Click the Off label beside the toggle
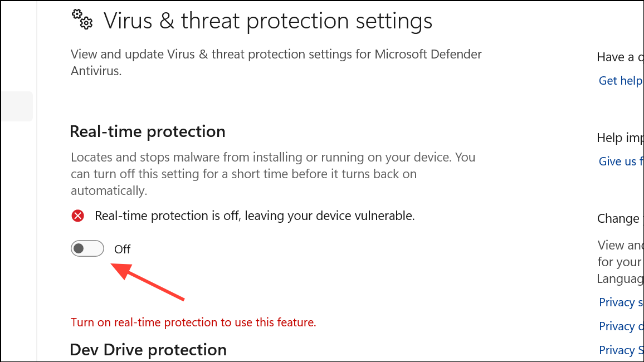644x362 pixels. [123, 249]
